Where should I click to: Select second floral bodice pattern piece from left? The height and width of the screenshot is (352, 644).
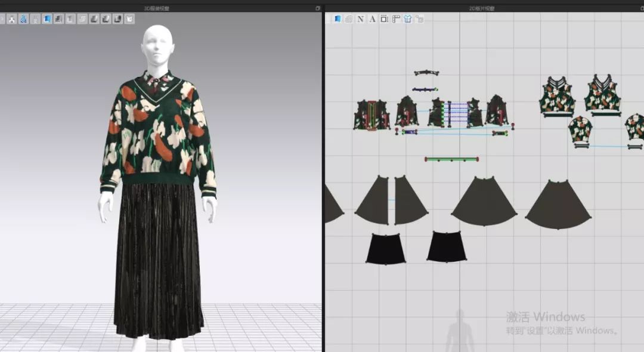(407, 111)
